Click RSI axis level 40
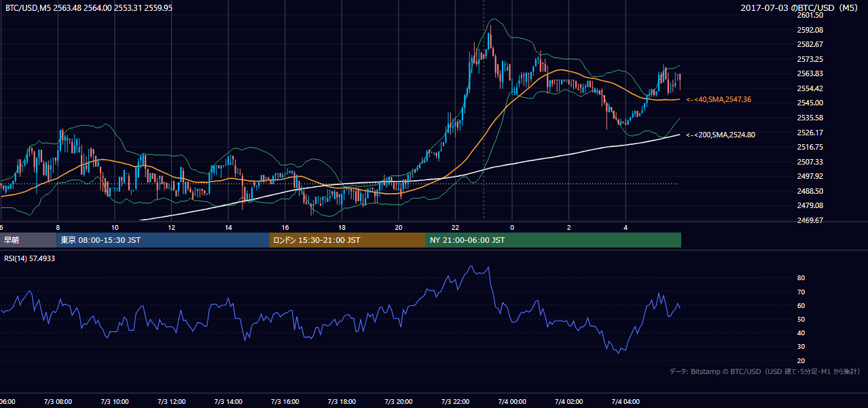 pyautogui.click(x=801, y=333)
